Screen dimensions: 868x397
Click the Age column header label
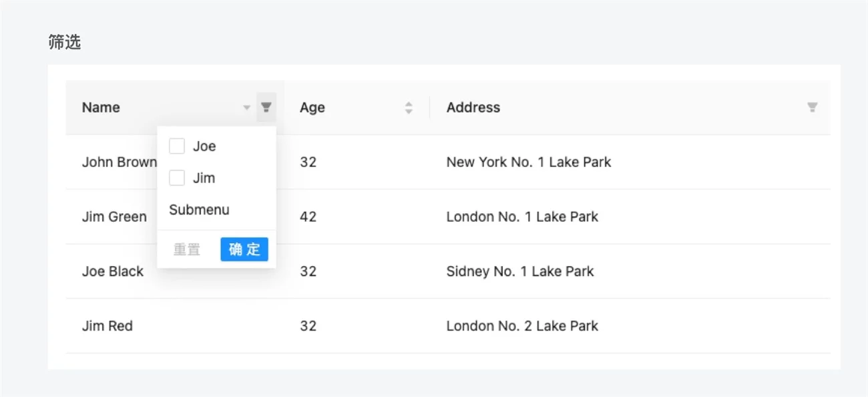pos(312,108)
